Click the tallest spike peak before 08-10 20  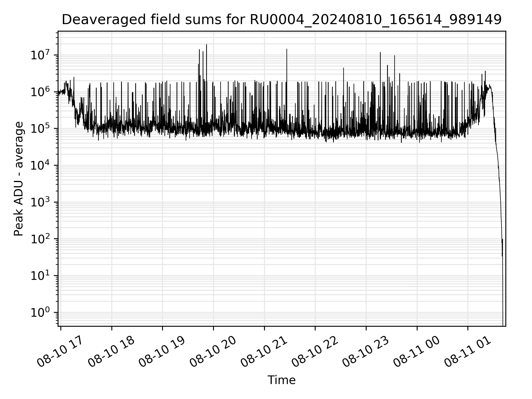(206, 45)
